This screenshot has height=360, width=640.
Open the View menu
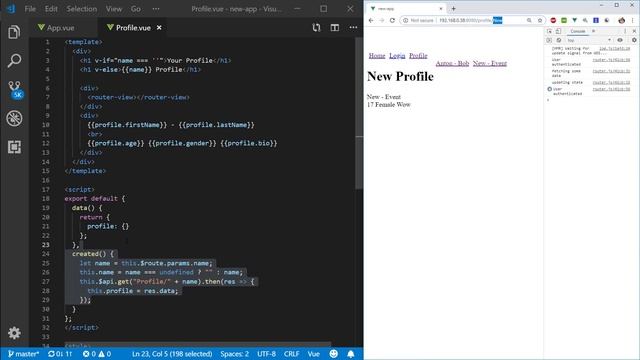click(x=114, y=9)
